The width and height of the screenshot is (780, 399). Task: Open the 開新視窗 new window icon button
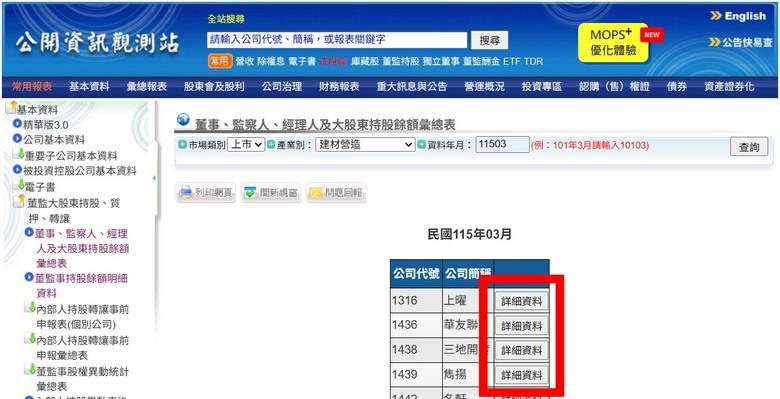click(x=271, y=193)
